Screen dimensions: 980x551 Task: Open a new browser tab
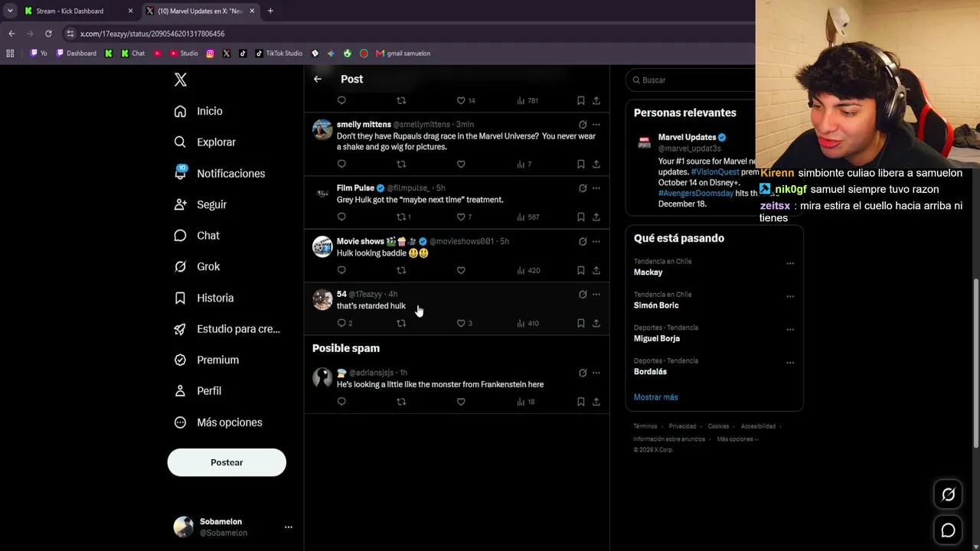pyautogui.click(x=270, y=11)
